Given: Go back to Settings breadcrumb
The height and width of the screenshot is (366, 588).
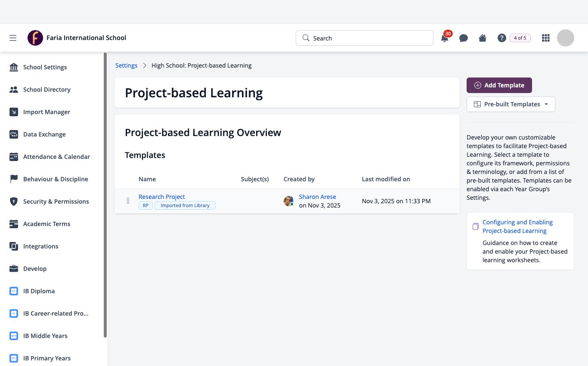Looking at the screenshot, I should coord(127,65).
